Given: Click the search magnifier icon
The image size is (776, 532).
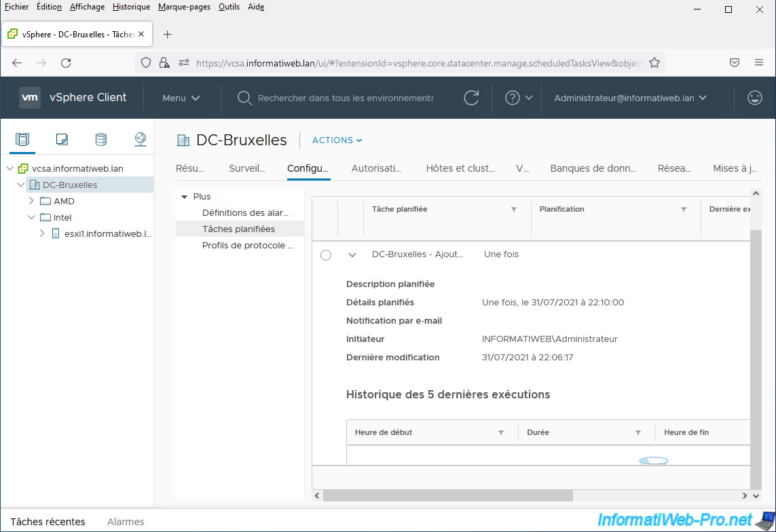Looking at the screenshot, I should [x=244, y=98].
